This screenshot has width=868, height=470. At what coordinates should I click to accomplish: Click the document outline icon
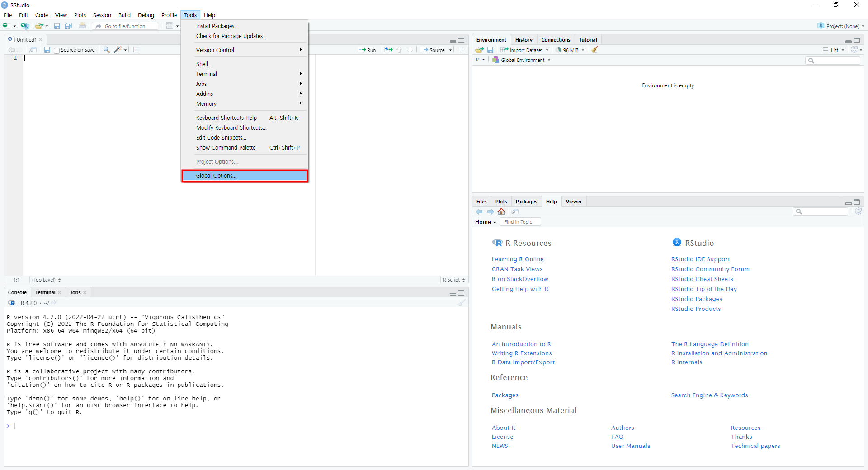tap(461, 49)
